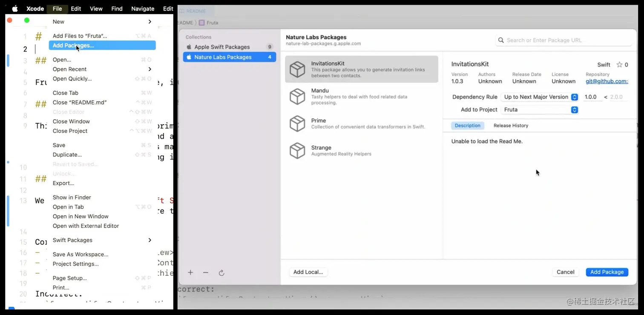Add a collection with the plus icon
Viewport: 644px width, 315px height.
pyautogui.click(x=190, y=272)
